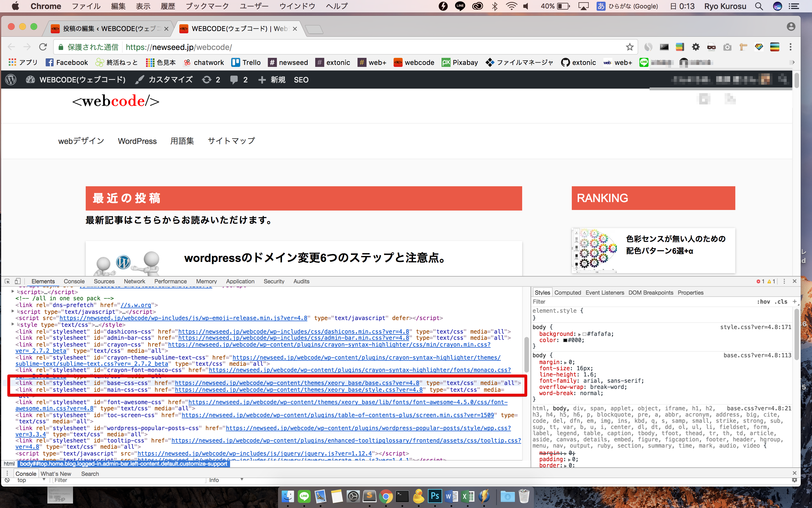Click the Chrome reload button
Viewport: 812px width, 508px height.
(43, 47)
